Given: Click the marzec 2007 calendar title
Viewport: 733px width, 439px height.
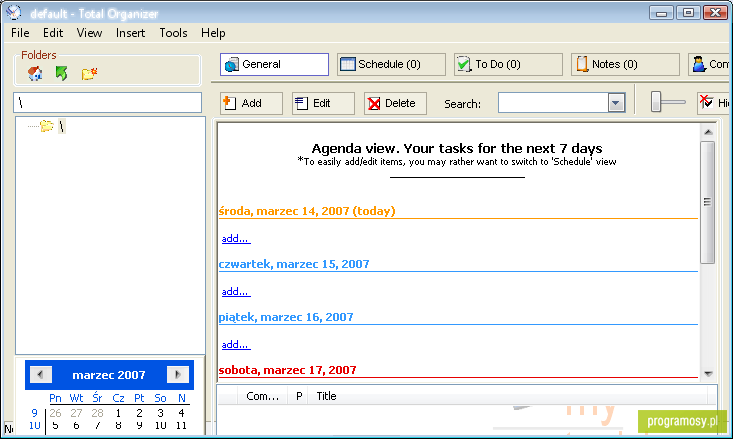Looking at the screenshot, I should pyautogui.click(x=109, y=375).
